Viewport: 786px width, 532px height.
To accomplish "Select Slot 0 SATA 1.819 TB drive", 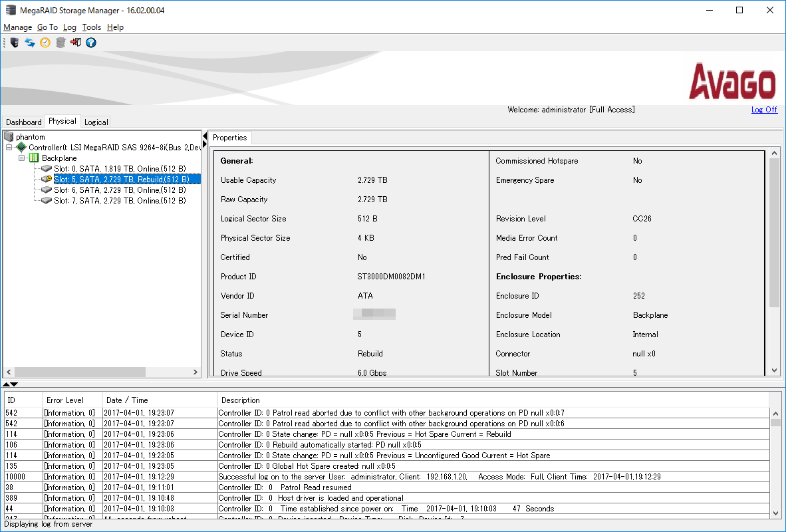I will pyautogui.click(x=120, y=168).
